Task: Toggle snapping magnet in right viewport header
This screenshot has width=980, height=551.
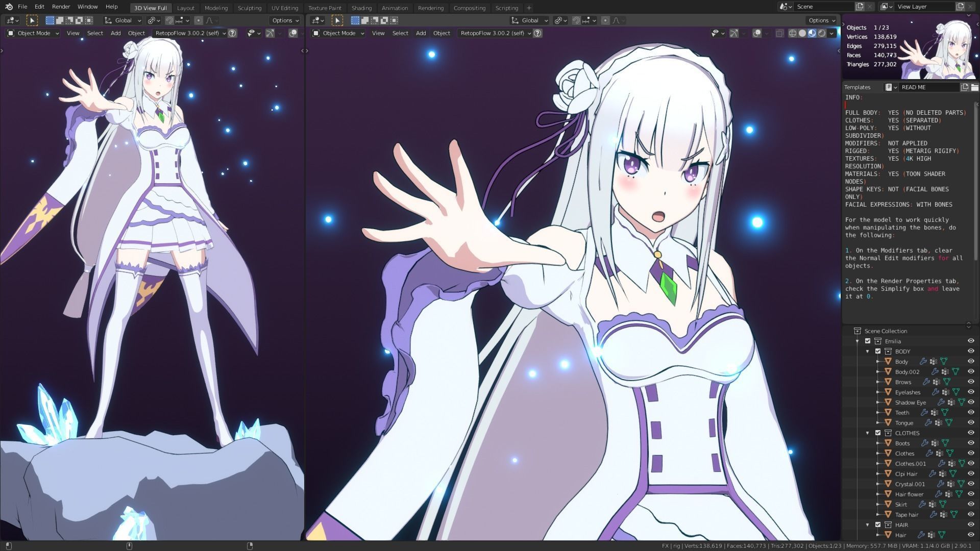Action: point(576,20)
